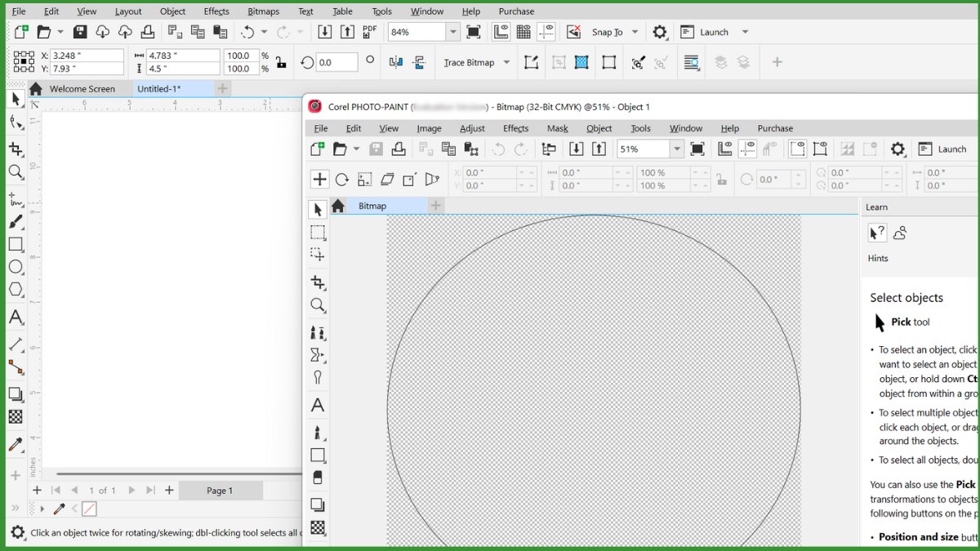Click the no-color swatch in palette
The image size is (980, 551).
[x=89, y=509]
